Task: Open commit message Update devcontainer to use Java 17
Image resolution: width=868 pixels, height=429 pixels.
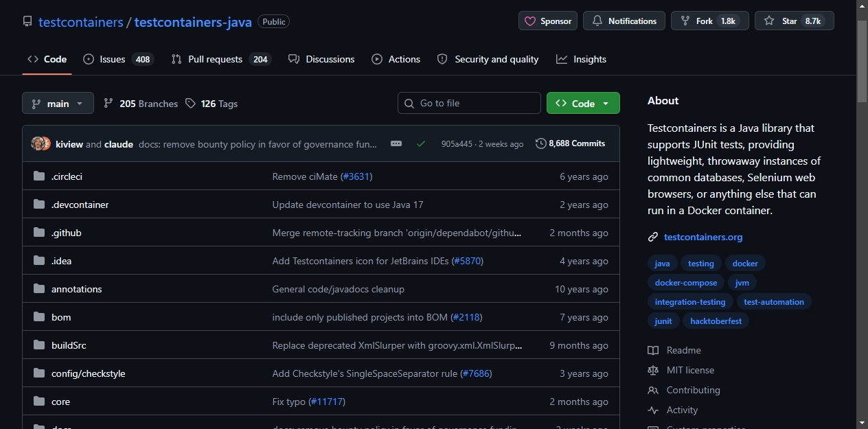Action: point(347,205)
